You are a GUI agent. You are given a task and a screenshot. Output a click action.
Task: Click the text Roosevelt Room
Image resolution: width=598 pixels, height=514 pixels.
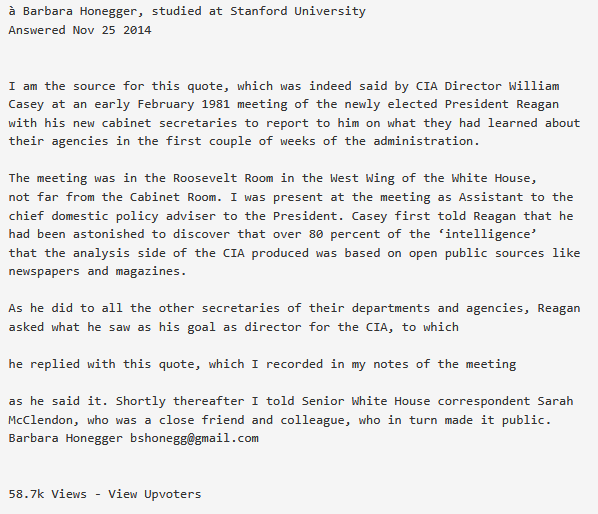223,178
